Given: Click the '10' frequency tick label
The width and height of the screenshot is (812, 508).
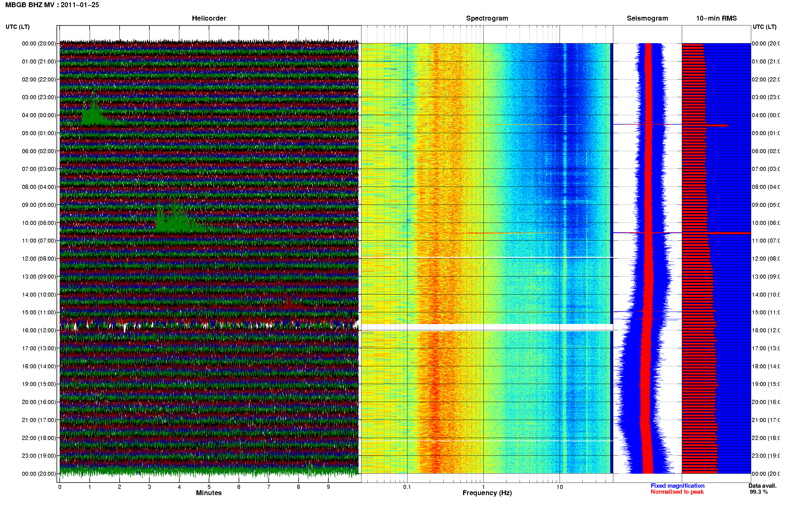Looking at the screenshot, I should tap(560, 487).
